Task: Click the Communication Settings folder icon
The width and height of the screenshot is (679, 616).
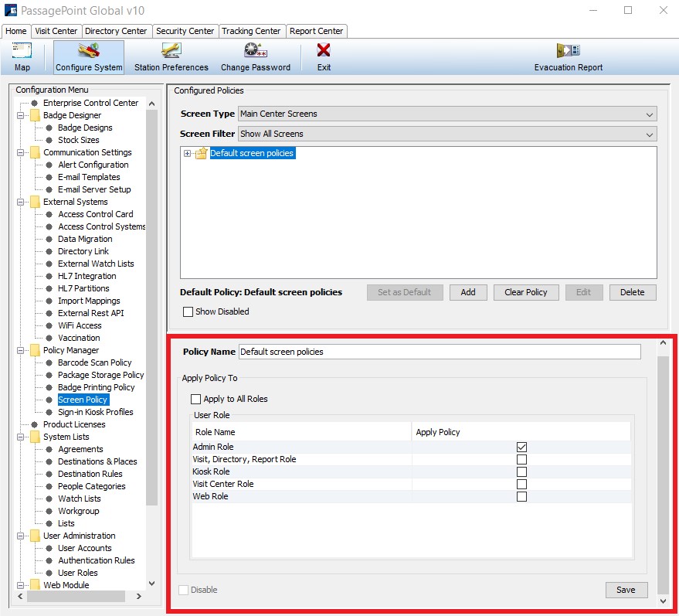Action: [35, 152]
